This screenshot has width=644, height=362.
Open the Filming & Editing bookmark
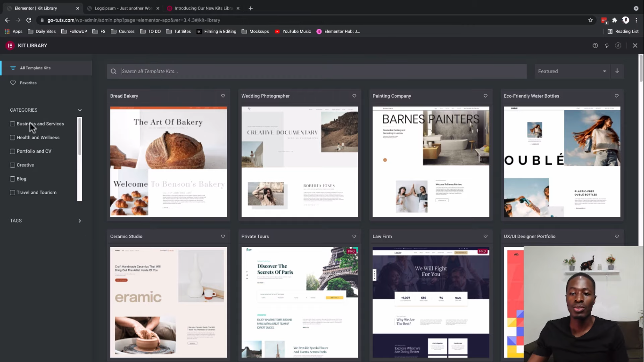(216, 32)
